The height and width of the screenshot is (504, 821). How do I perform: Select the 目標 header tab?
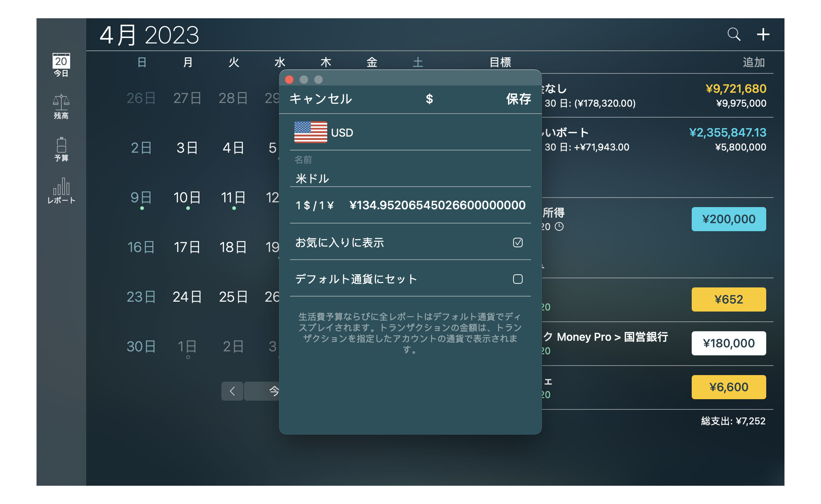(500, 62)
